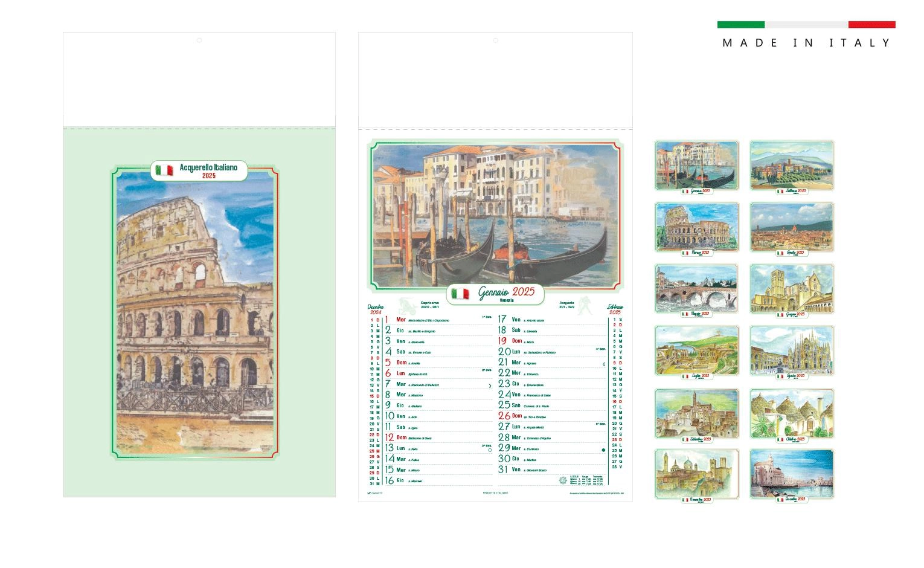Screen dimensions: 924x568
Task: Click the hanging hole at top of calendar page
Action: pos(495,41)
